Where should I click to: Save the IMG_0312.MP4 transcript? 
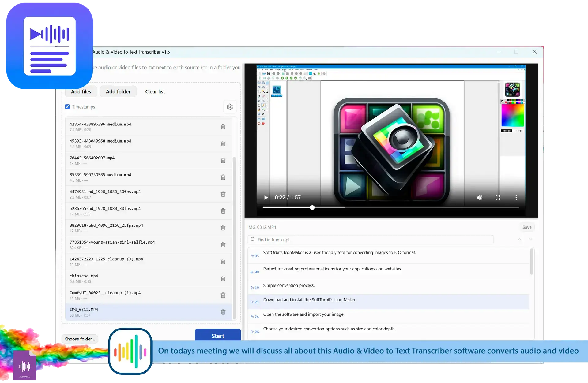click(x=527, y=227)
